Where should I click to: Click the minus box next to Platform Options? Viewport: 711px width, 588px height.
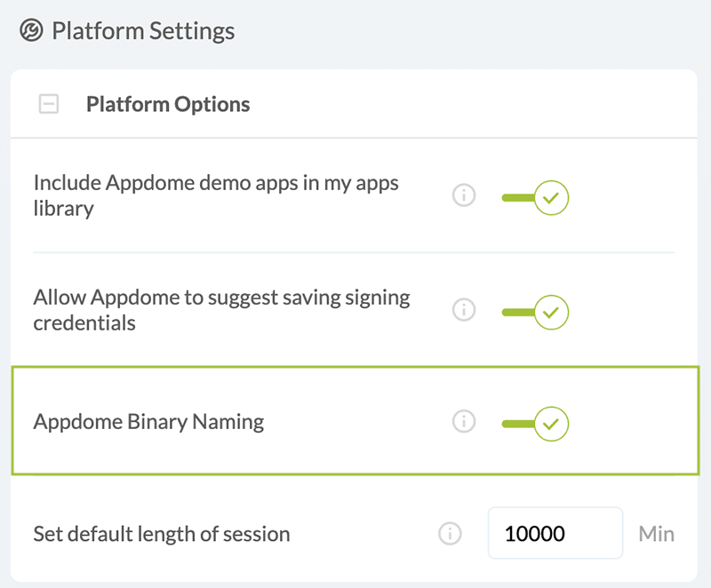pos(49,104)
